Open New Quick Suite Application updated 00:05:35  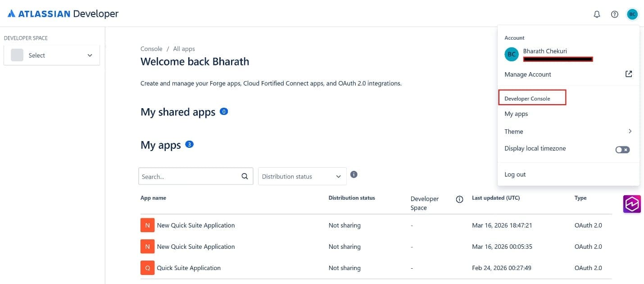tap(196, 247)
